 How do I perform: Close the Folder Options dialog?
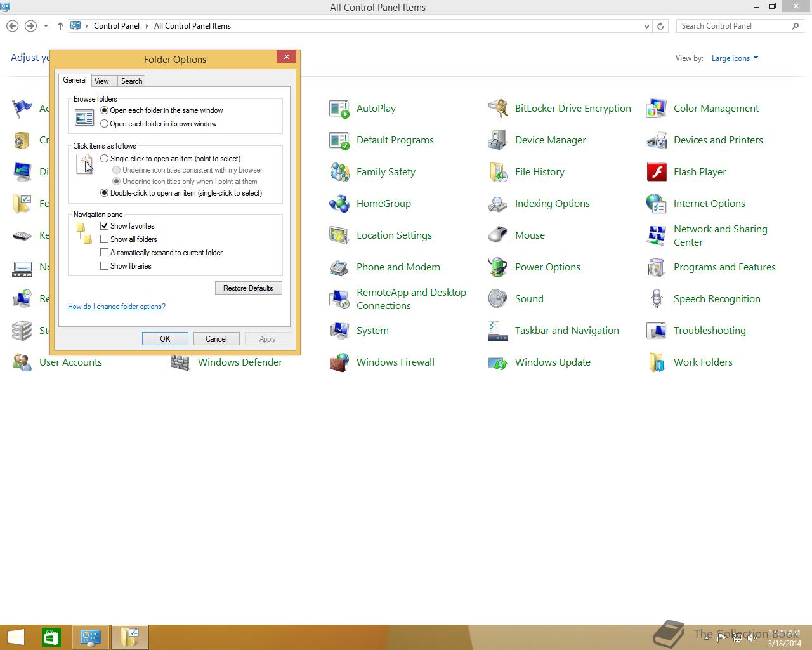pyautogui.click(x=287, y=57)
